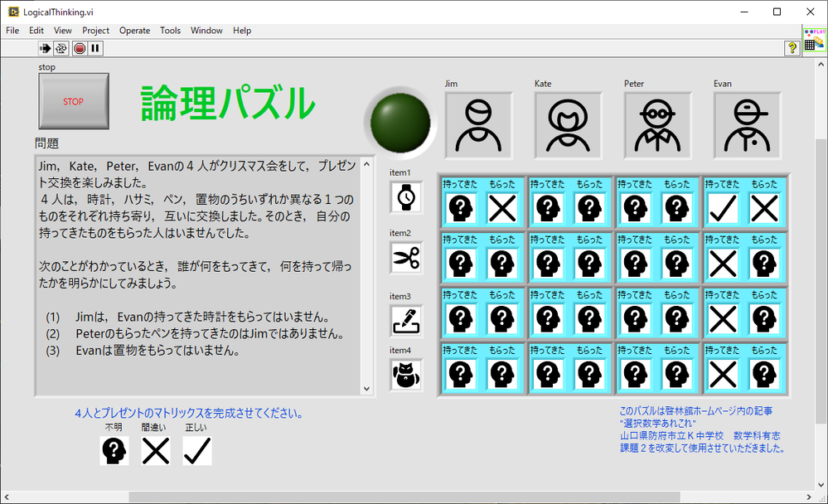Click the LabVIEW icon in the title bar
The height and width of the screenshot is (504, 828).
coord(13,12)
